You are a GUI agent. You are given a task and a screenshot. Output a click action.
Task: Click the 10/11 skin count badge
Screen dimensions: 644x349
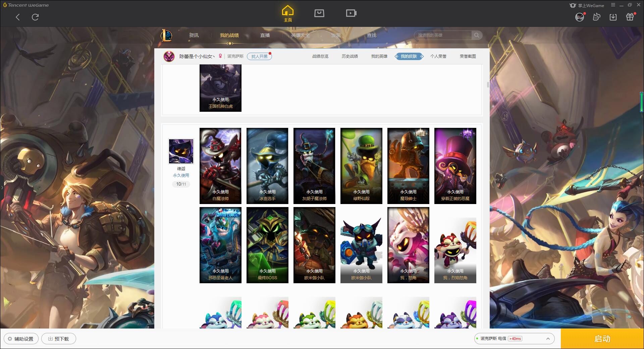[181, 184]
